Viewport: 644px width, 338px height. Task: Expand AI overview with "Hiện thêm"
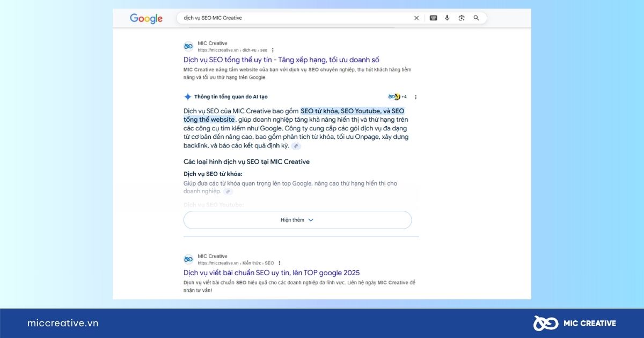(x=298, y=220)
